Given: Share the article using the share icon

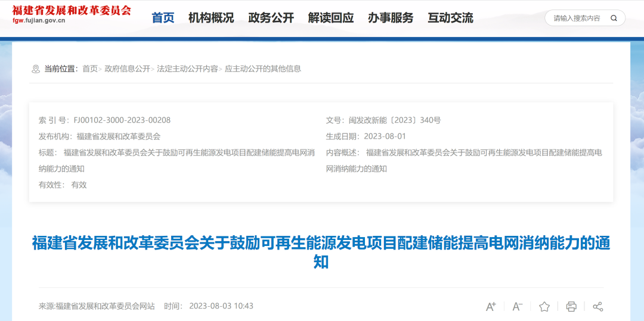Looking at the screenshot, I should (598, 307).
